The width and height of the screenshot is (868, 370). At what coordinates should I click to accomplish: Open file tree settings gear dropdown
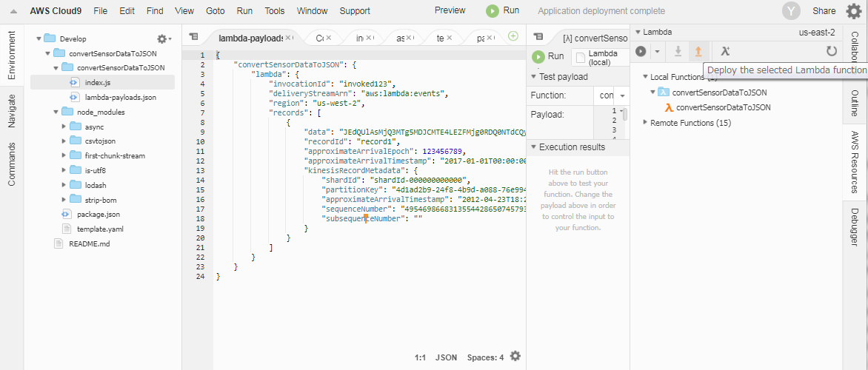[164, 38]
